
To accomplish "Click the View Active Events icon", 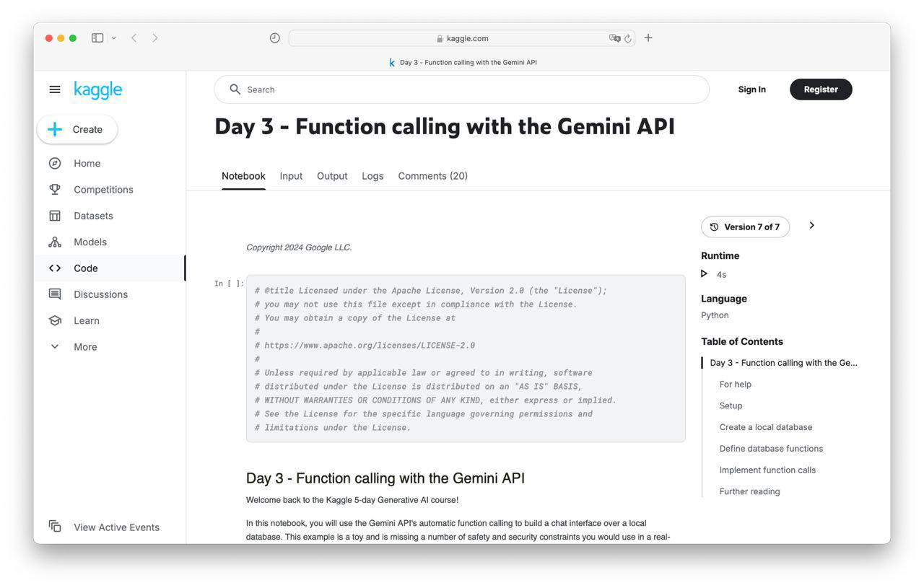I will coord(55,527).
